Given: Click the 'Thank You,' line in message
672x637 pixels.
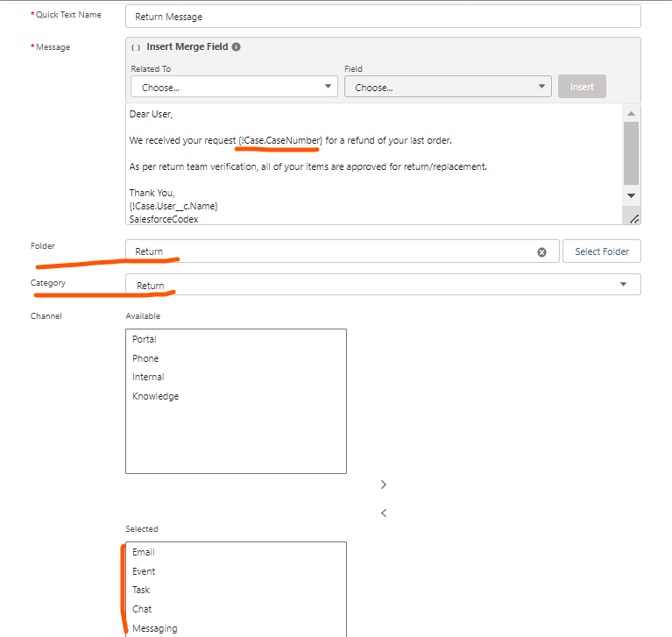Looking at the screenshot, I should (152, 193).
